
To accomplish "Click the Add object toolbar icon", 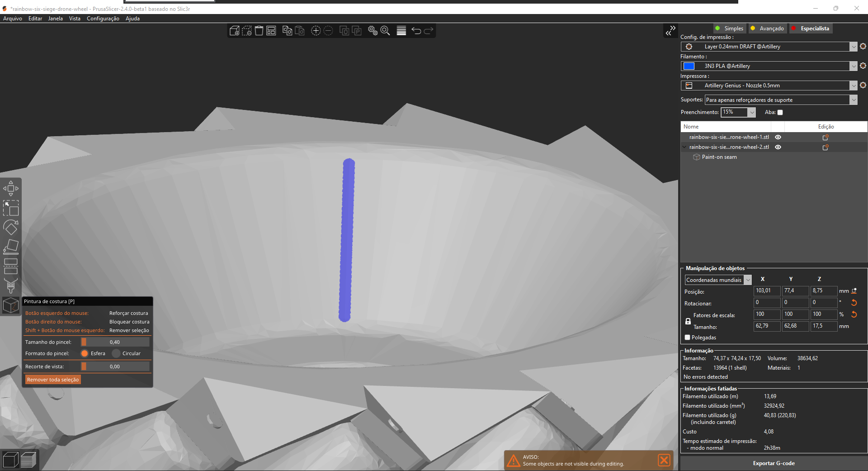I will coord(234,31).
